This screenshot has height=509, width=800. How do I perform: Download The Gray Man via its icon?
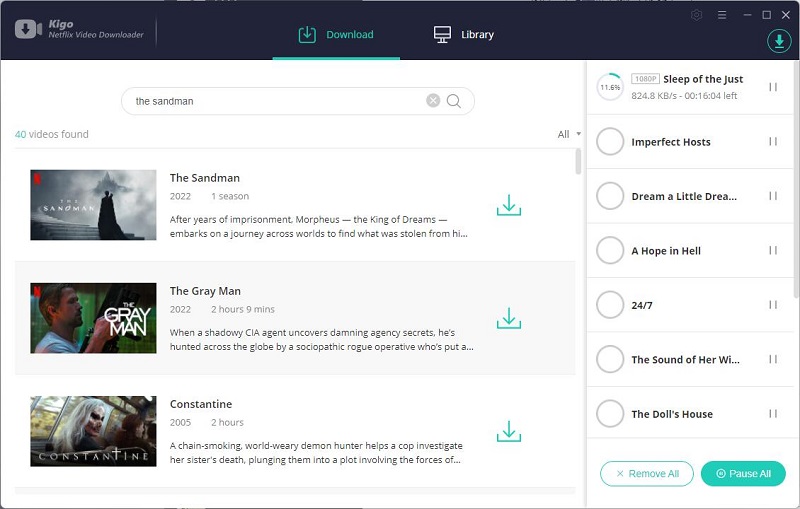click(509, 318)
